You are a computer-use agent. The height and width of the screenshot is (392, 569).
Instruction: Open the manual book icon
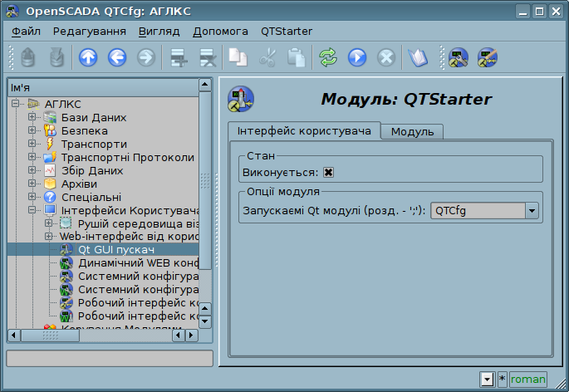coord(418,57)
